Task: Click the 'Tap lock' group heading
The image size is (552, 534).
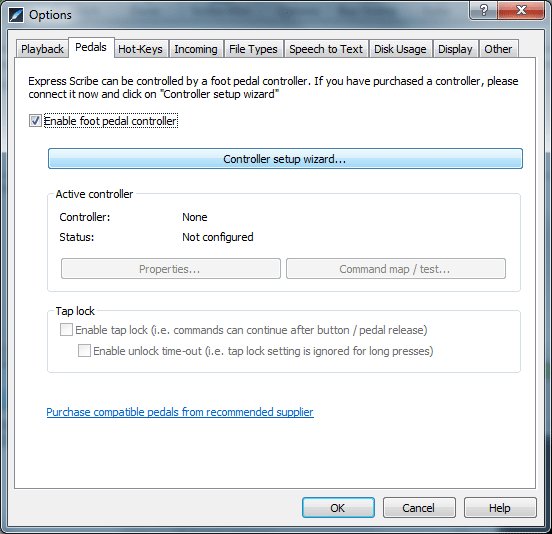Action: pyautogui.click(x=75, y=311)
